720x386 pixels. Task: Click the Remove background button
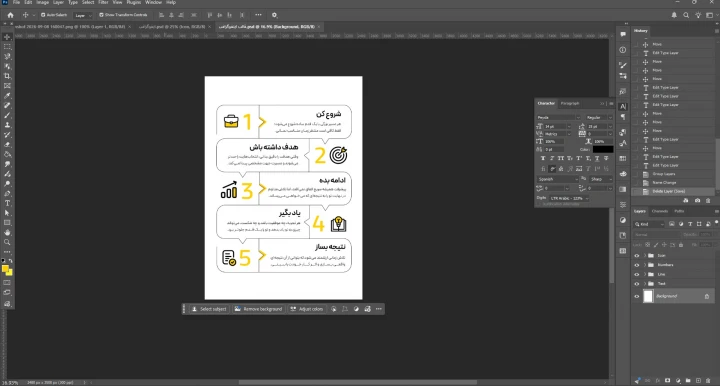point(259,309)
